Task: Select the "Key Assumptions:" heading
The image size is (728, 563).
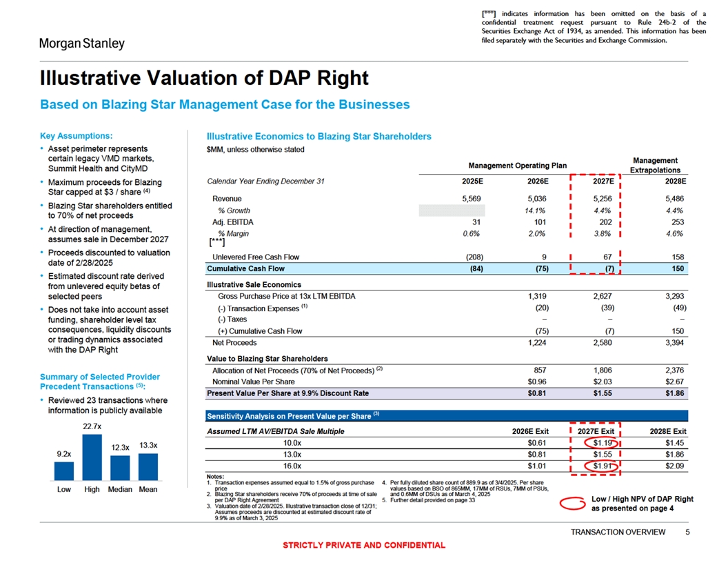Action: coord(76,136)
